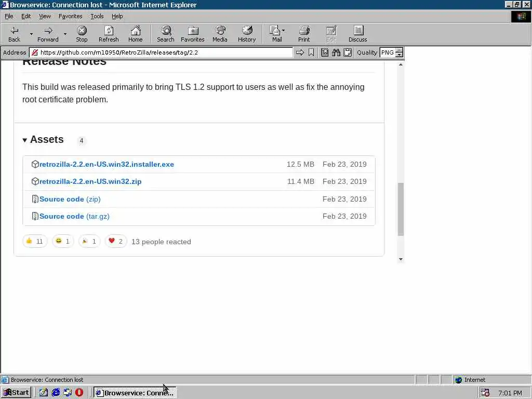Print the current page
Viewport: 532px width, 399px height.
click(304, 34)
